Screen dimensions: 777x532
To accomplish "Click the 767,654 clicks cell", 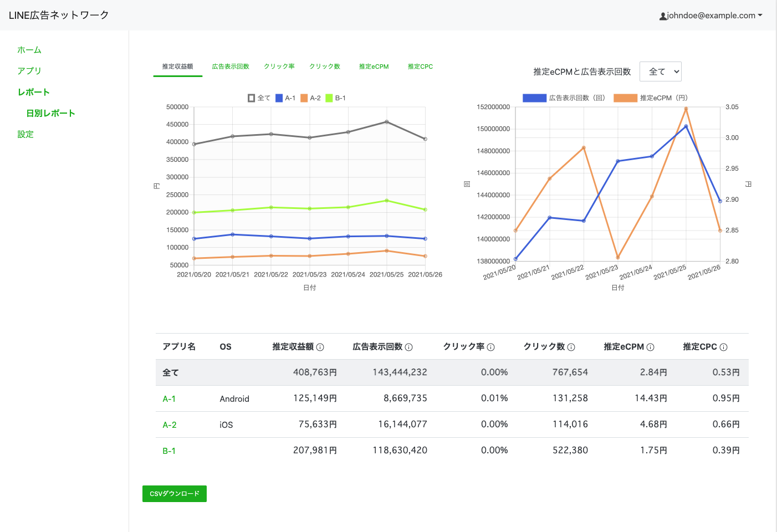I will coord(570,372).
